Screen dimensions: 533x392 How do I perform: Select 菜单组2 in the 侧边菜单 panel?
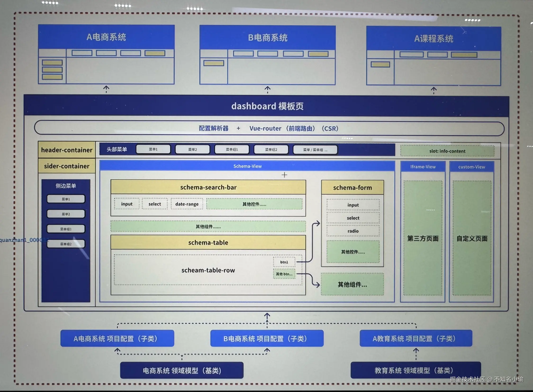66,244
